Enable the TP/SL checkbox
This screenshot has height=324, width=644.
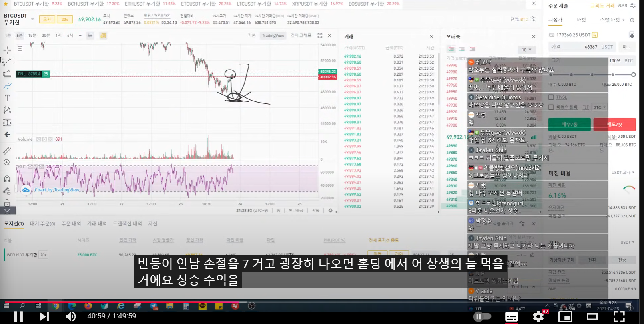tap(551, 97)
